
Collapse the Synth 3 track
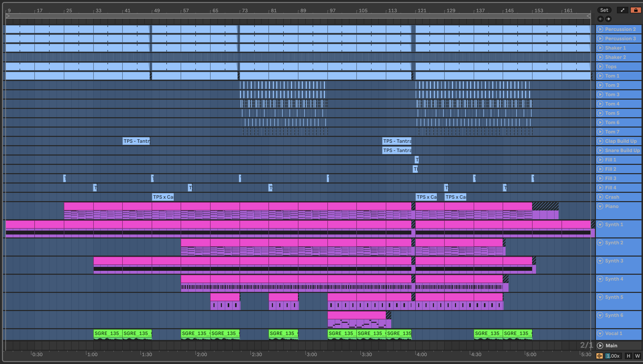(x=600, y=261)
